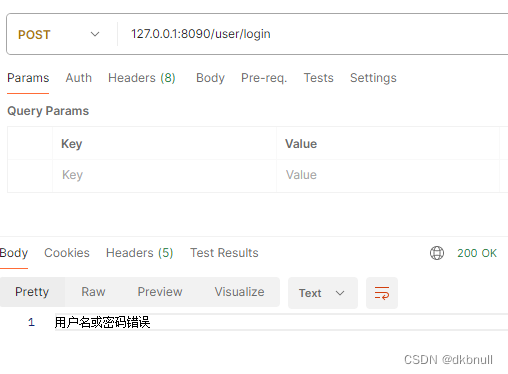508x374 pixels.
Task: Open the Pre-req. tab
Action: 264,78
